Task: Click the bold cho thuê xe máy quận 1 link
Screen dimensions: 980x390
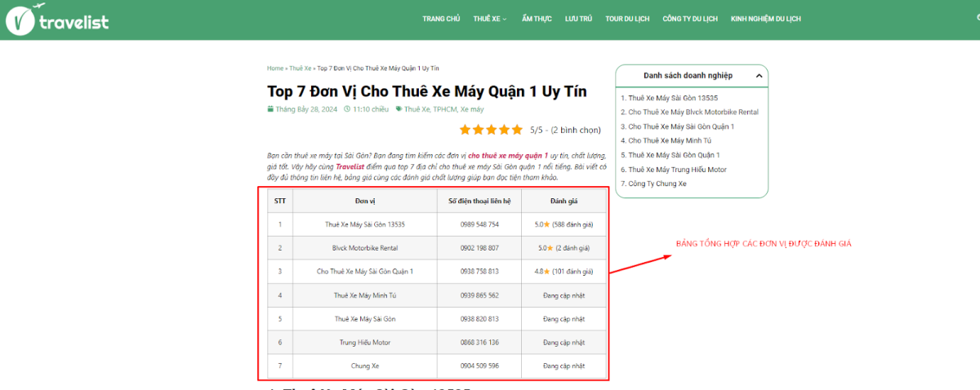Action: [x=507, y=155]
